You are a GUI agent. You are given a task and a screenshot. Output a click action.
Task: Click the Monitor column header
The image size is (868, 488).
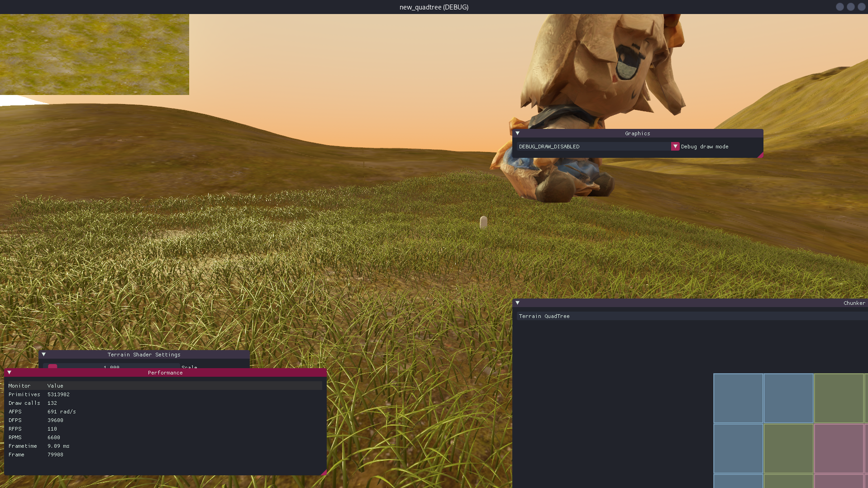point(19,386)
